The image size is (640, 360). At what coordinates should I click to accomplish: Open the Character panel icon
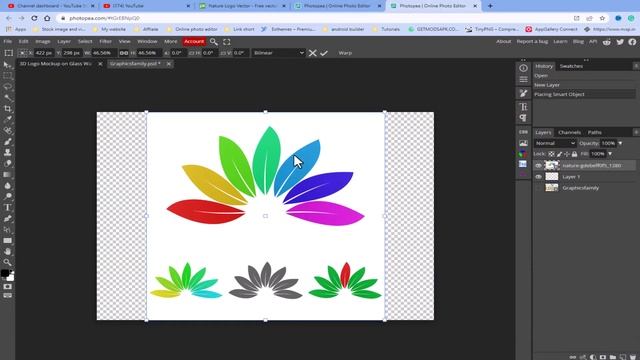(x=523, y=107)
